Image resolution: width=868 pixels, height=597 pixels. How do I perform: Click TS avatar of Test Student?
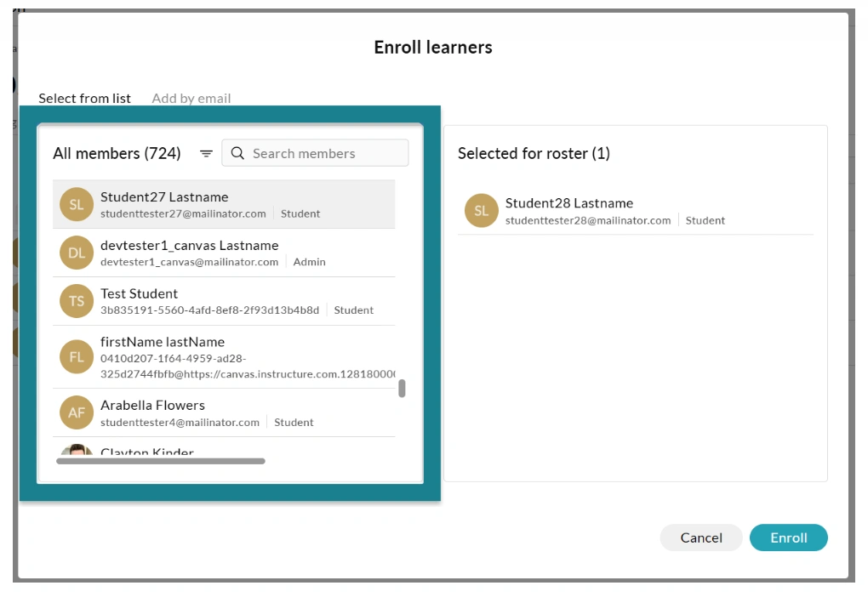click(x=77, y=301)
